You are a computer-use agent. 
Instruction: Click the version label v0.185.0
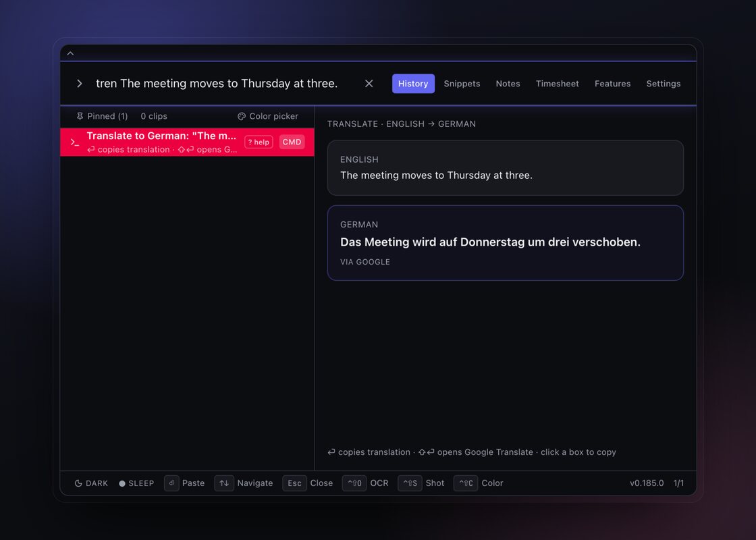click(x=647, y=483)
